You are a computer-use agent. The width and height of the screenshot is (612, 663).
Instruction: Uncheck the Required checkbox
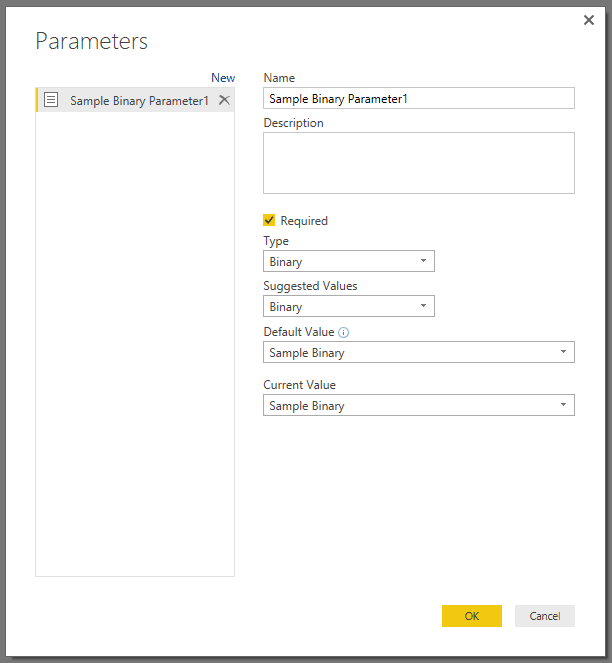(x=269, y=220)
